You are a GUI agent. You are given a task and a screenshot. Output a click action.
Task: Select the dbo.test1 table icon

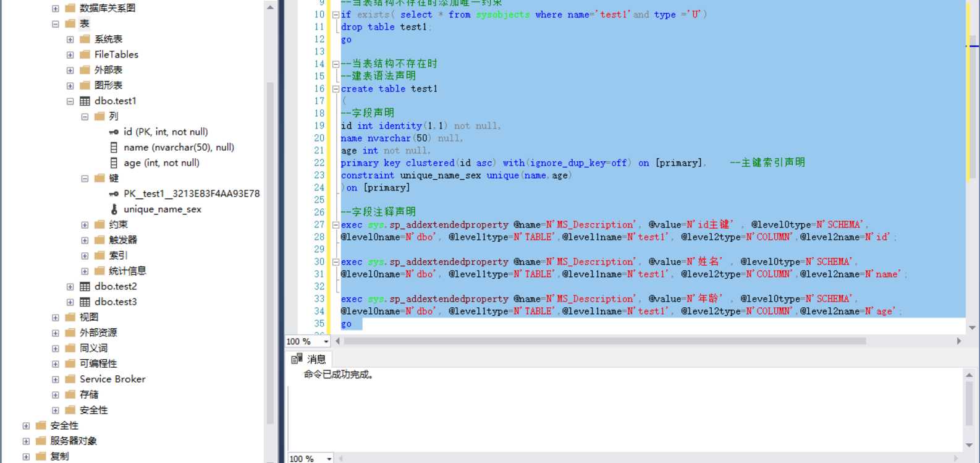point(85,101)
